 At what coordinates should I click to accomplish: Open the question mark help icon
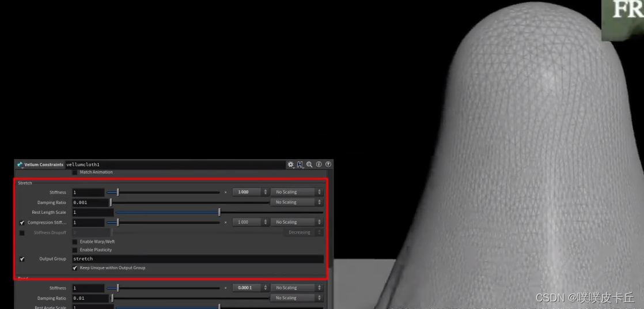tap(328, 164)
